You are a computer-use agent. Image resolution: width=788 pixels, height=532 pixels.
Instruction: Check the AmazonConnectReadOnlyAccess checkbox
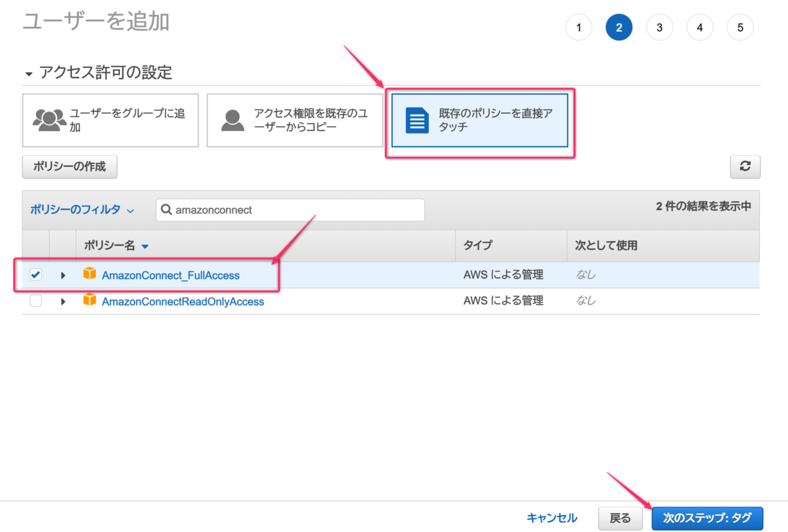(x=35, y=301)
